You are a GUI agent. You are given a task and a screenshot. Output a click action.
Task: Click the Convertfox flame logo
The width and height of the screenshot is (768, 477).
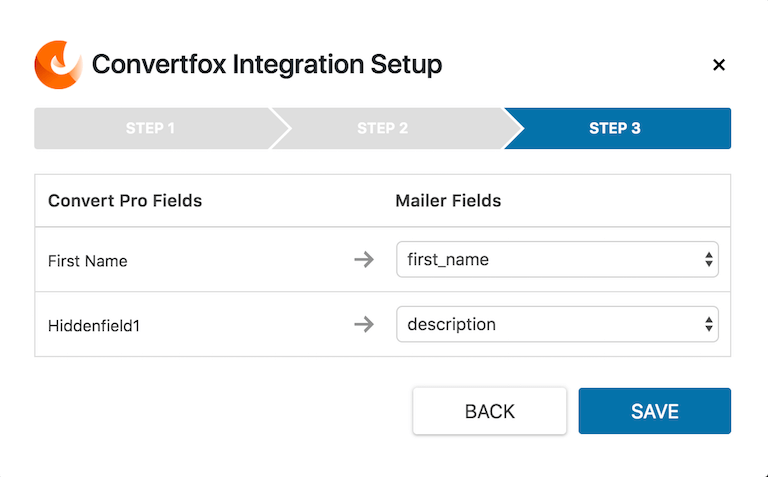[x=58, y=65]
